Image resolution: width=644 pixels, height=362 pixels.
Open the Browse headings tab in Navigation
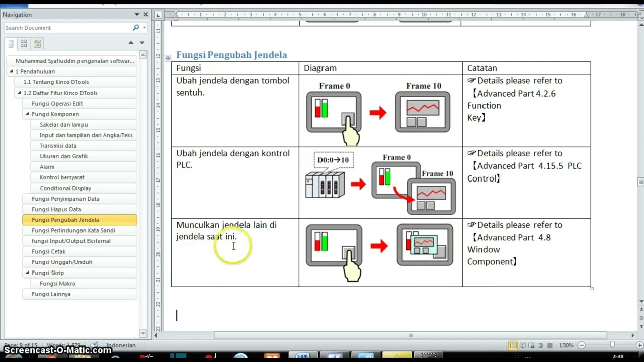pyautogui.click(x=11, y=44)
